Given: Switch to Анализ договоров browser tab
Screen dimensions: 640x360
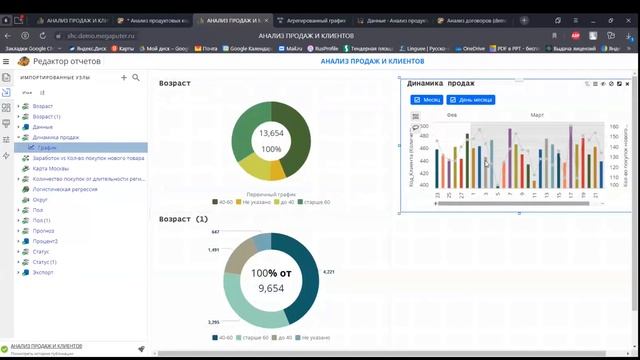Looking at the screenshot, I should (x=472, y=20).
